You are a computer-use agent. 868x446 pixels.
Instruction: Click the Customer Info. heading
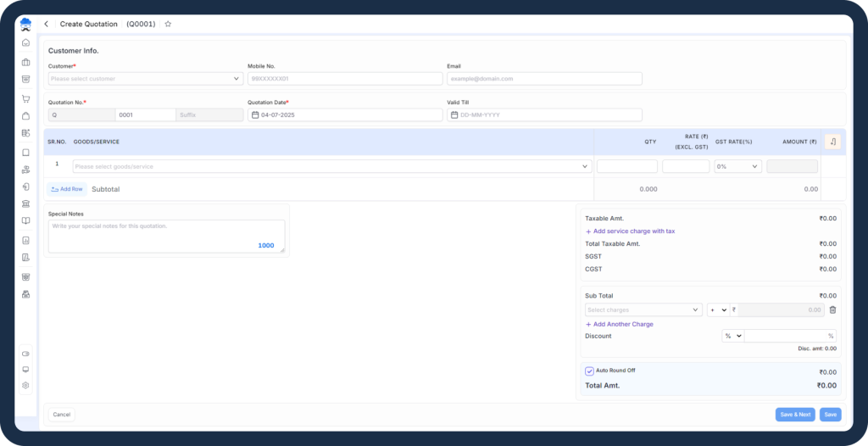pyautogui.click(x=74, y=51)
